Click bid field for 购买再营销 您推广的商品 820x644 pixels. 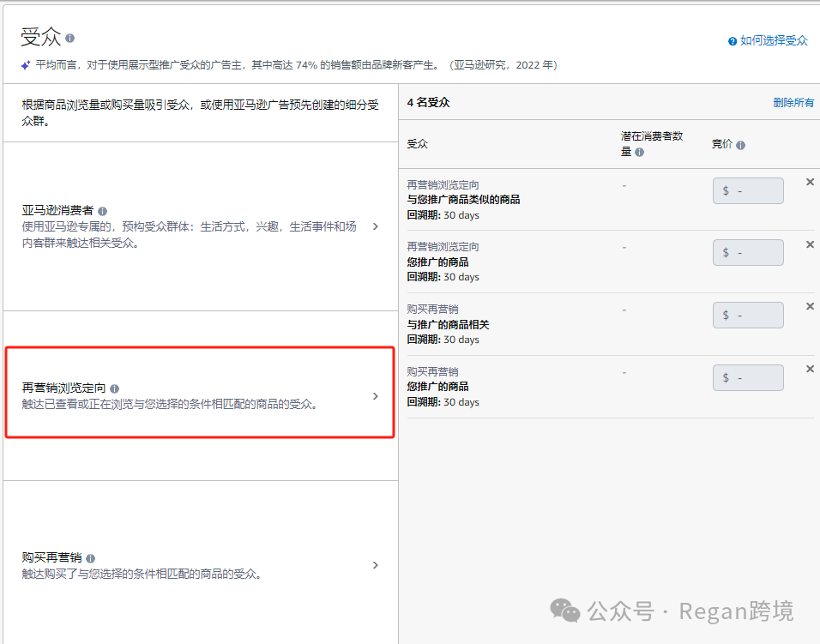pyautogui.click(x=748, y=377)
